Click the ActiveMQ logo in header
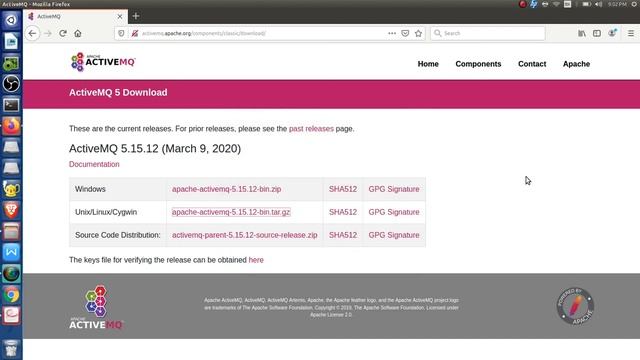 (103, 62)
